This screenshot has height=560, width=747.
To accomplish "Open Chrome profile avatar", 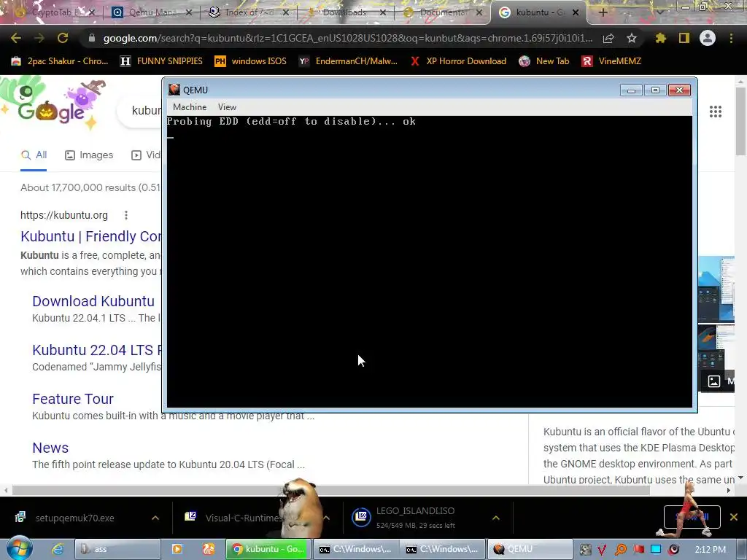I will coord(708,38).
